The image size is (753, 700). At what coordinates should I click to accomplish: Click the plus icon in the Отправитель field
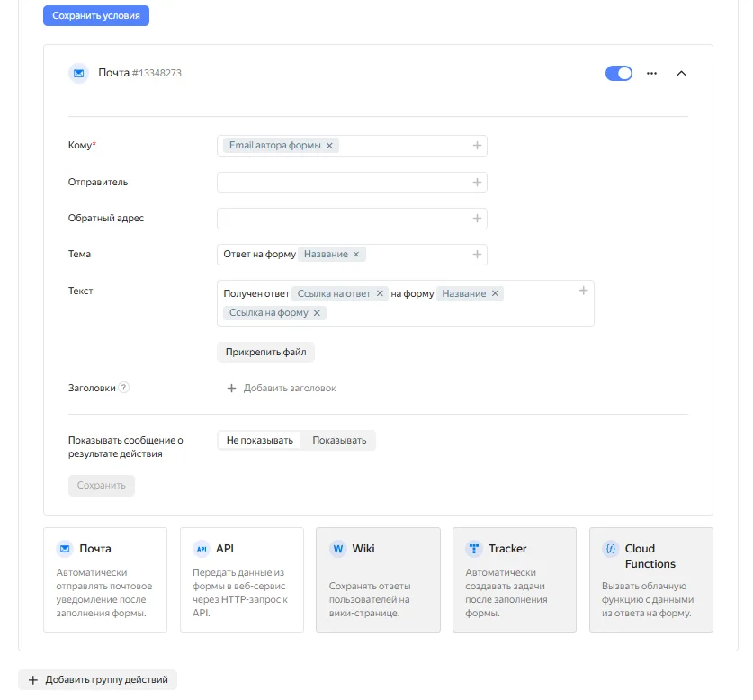(477, 183)
